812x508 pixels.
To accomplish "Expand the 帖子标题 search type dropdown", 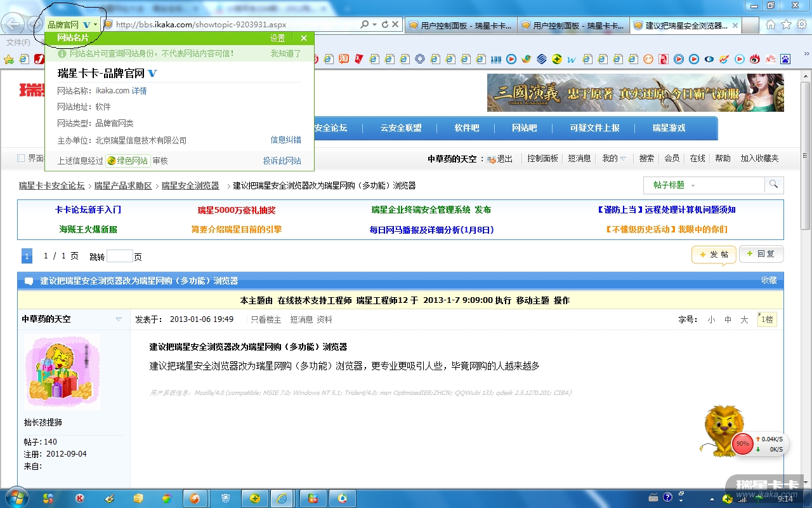I will click(x=693, y=185).
